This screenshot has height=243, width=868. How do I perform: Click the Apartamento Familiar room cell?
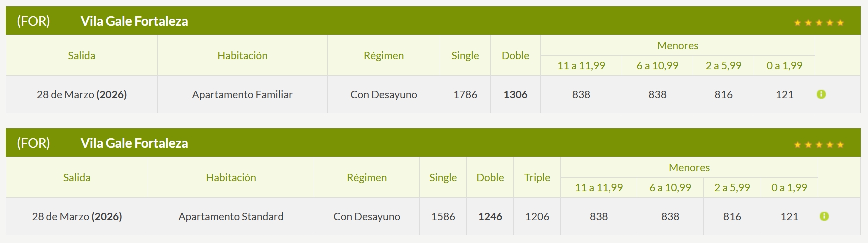pos(242,95)
